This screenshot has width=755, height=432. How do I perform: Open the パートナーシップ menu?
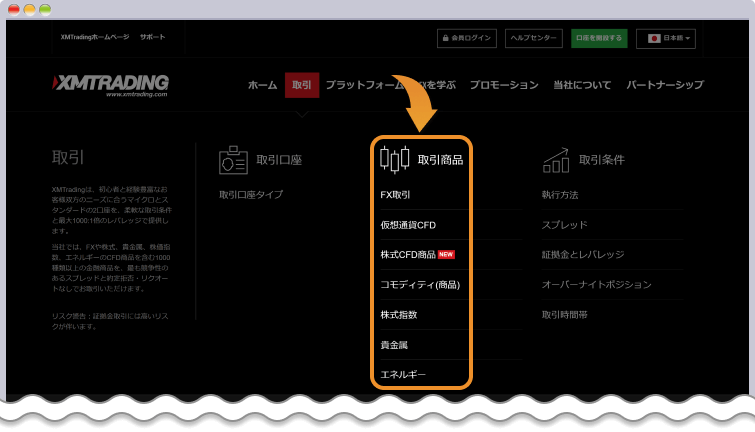665,85
